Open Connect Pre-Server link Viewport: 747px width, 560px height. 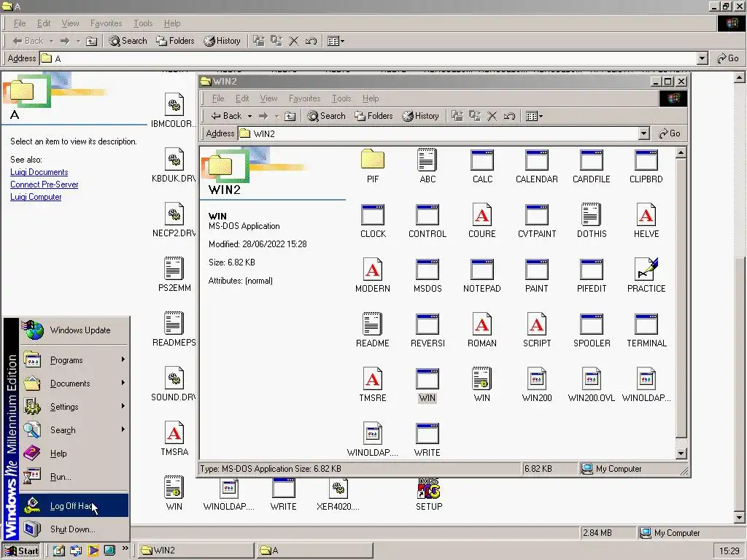[44, 184]
